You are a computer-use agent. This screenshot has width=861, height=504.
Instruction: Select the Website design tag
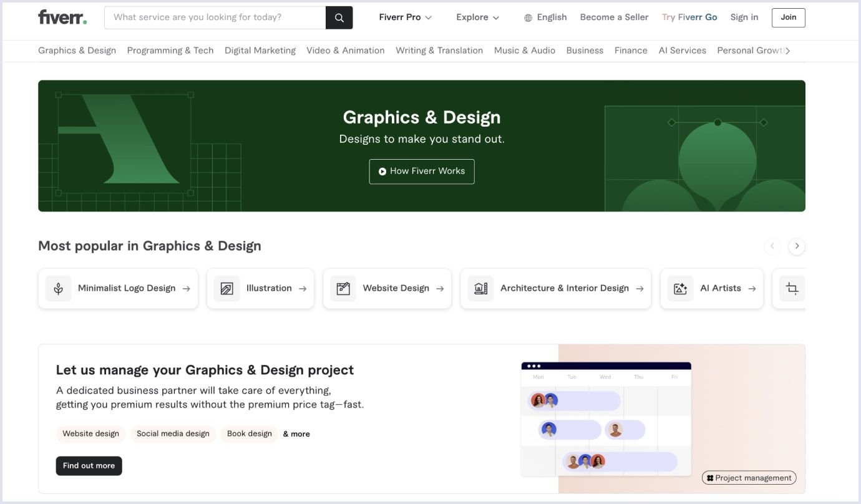coord(90,434)
